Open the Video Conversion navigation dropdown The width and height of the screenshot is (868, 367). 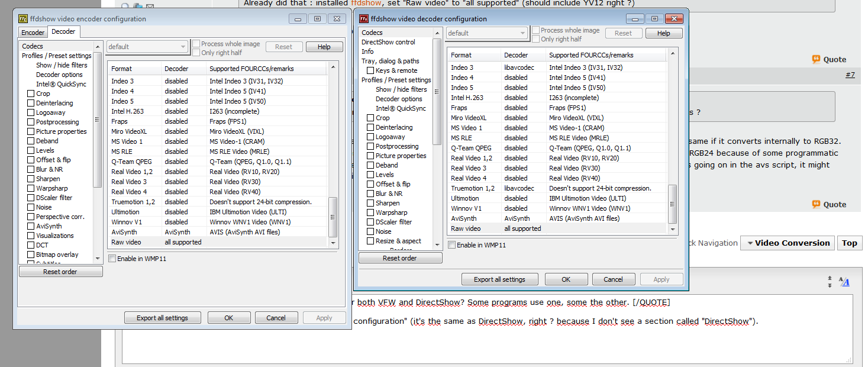788,243
